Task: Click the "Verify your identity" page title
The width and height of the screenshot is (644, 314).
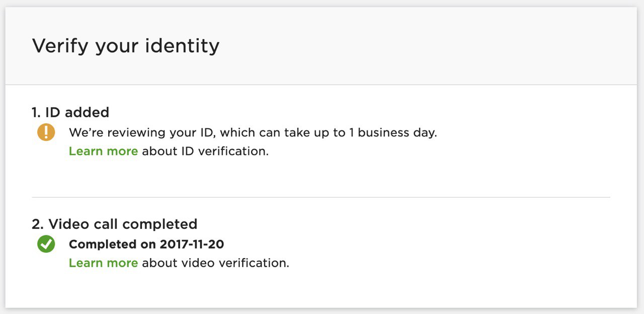Action: click(x=126, y=46)
